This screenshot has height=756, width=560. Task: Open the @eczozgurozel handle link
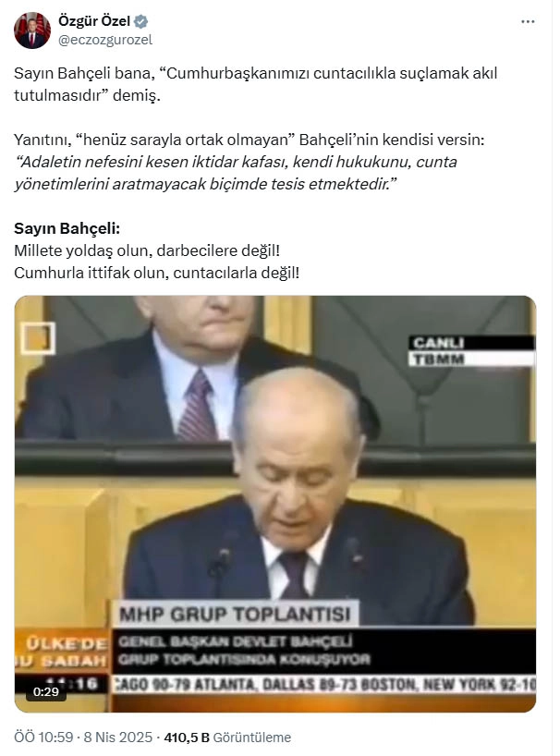[x=105, y=40]
